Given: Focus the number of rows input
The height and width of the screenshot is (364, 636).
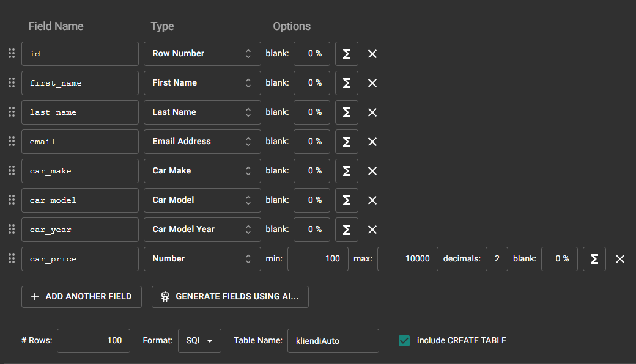Looking at the screenshot, I should tap(94, 341).
